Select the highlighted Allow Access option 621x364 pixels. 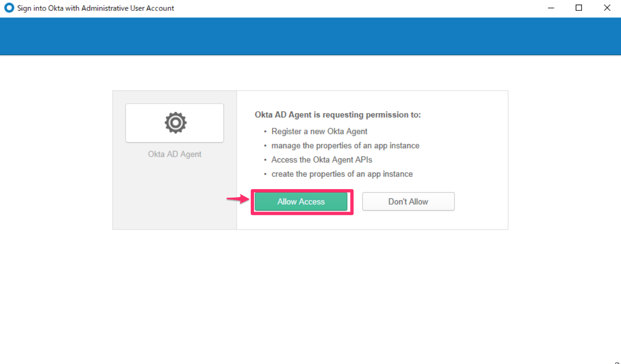pos(301,201)
